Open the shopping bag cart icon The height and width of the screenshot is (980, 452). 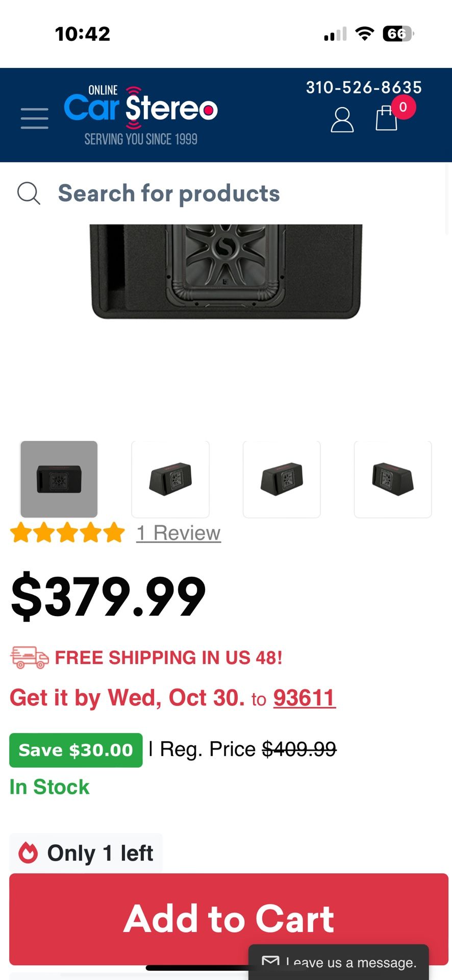click(x=386, y=118)
